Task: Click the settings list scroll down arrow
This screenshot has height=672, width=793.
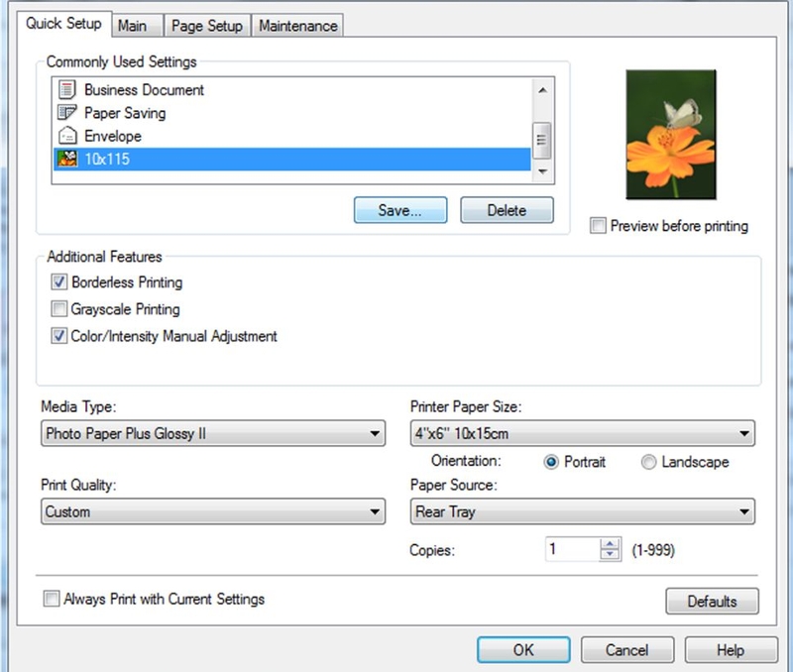Action: (x=542, y=171)
